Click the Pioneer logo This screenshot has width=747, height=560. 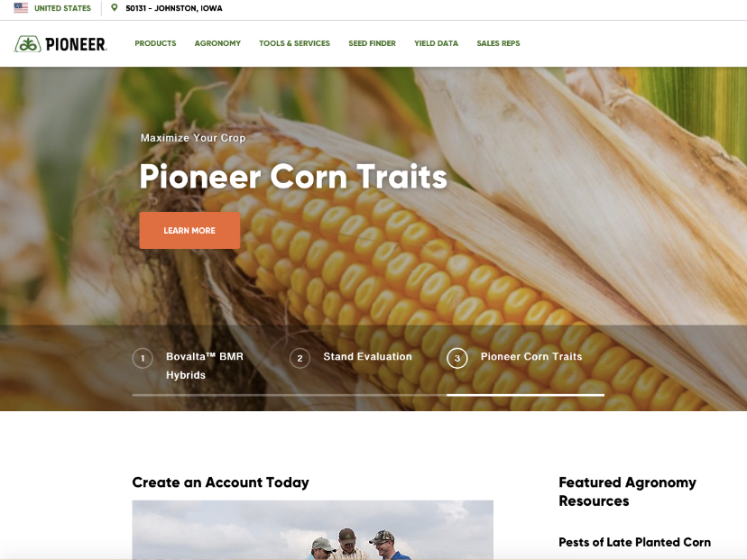pyautogui.click(x=60, y=44)
